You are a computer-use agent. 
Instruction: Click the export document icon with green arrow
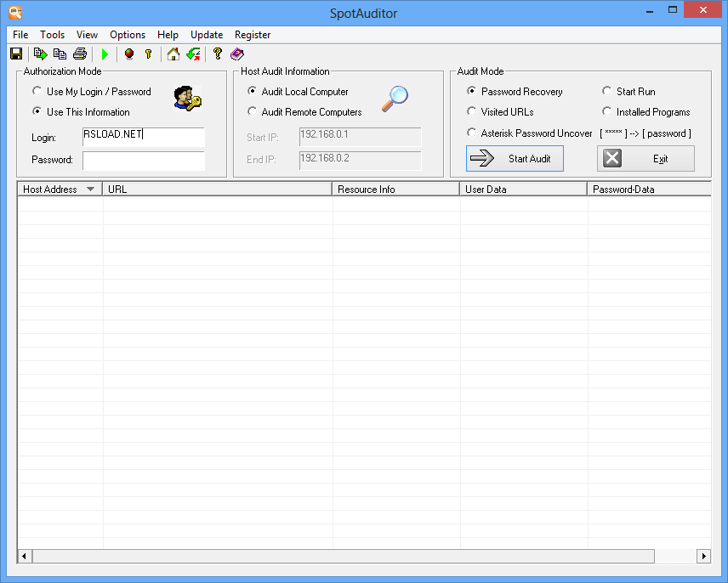[x=40, y=54]
